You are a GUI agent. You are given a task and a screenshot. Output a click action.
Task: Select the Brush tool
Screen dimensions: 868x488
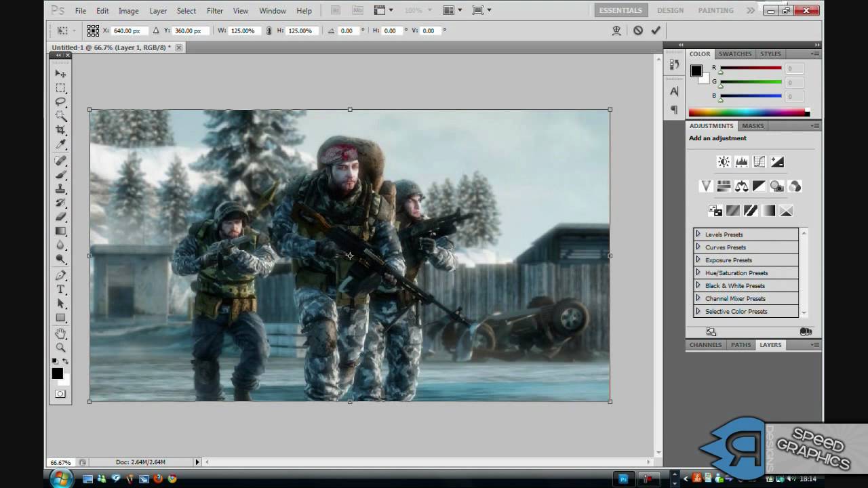(x=60, y=175)
